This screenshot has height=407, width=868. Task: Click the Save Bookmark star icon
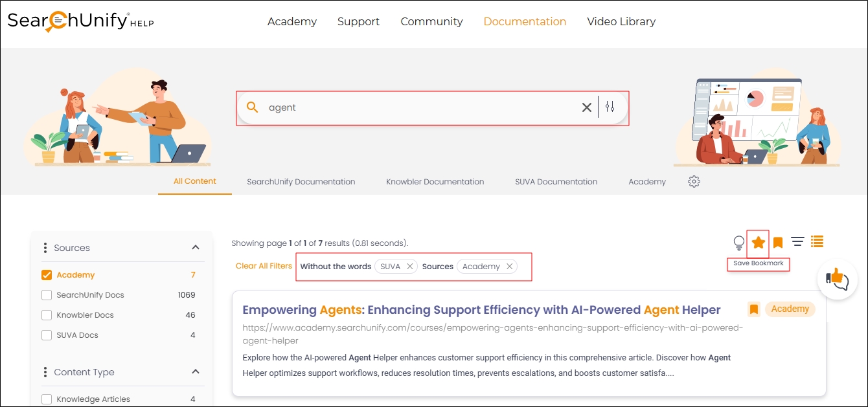(x=758, y=243)
